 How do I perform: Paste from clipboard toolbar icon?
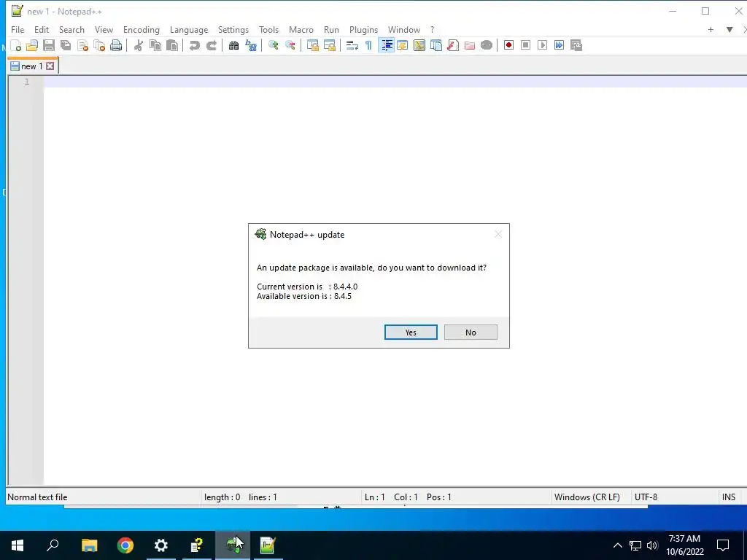172,46
